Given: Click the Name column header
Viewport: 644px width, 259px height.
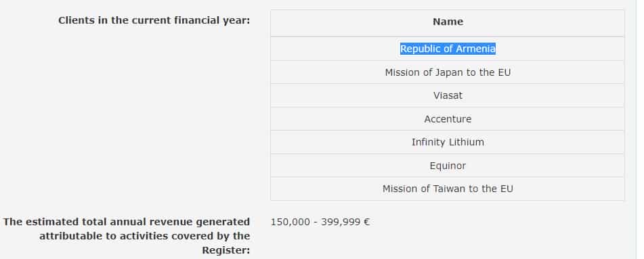Looking at the screenshot, I should click(448, 22).
